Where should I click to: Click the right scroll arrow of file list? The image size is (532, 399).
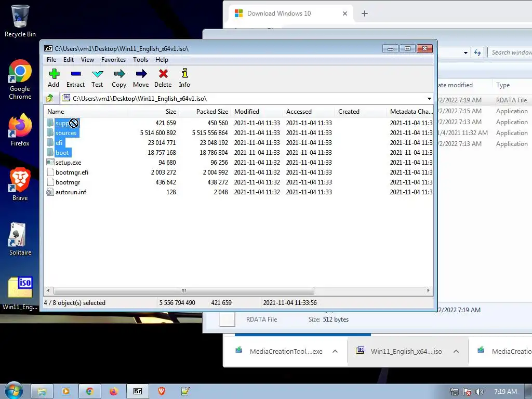(428, 291)
